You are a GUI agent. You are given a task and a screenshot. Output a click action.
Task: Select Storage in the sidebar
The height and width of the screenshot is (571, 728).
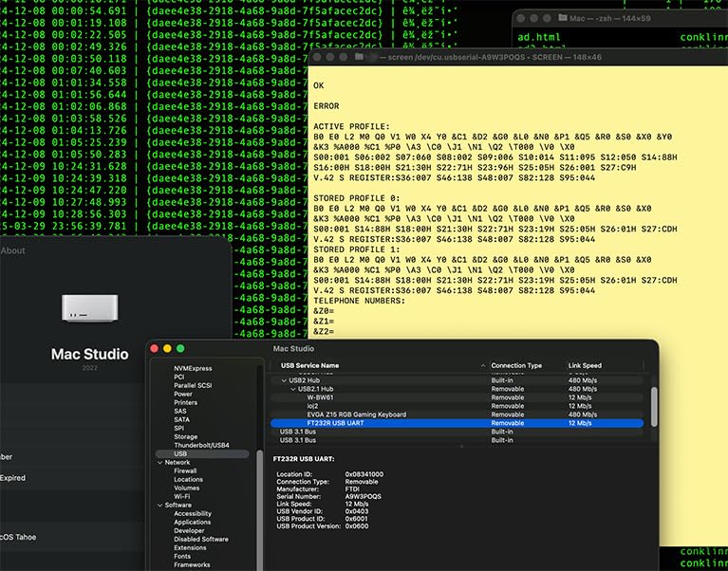pyautogui.click(x=185, y=436)
